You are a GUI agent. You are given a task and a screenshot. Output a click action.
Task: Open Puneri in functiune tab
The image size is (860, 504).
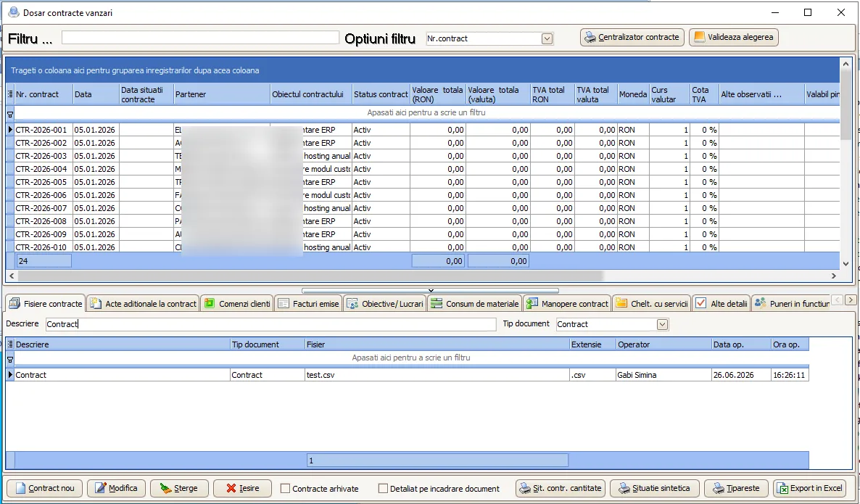tap(791, 303)
